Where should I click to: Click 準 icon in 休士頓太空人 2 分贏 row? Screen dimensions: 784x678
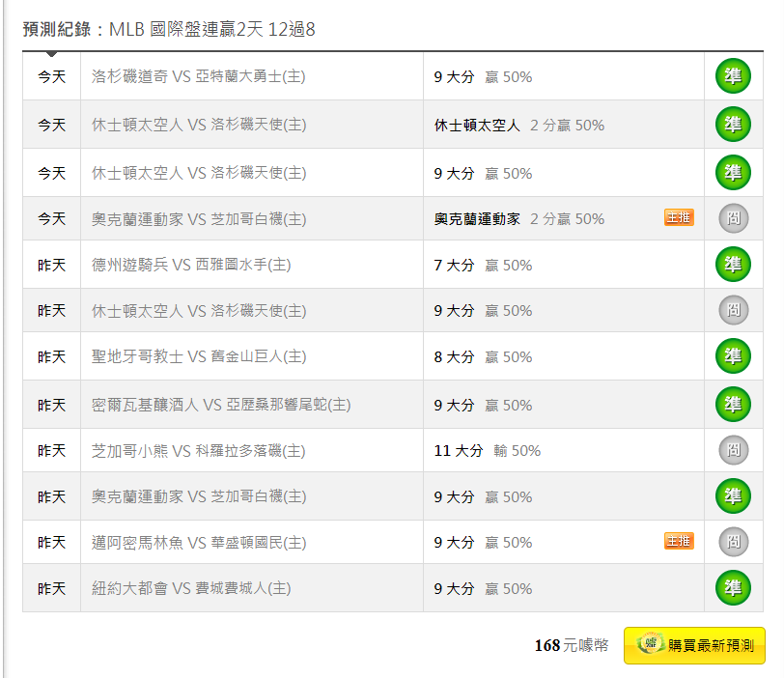pos(733,124)
